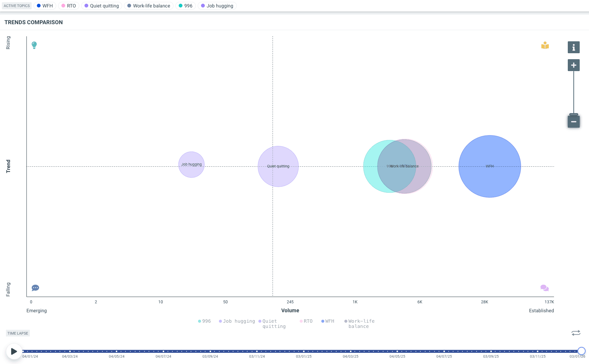Zoom out with the minus button
589x364 pixels.
click(573, 122)
